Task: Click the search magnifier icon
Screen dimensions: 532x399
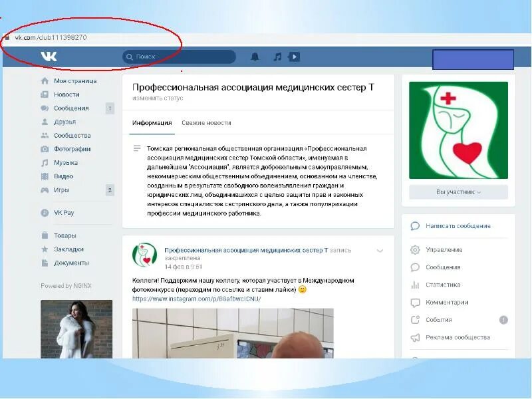Action: click(129, 57)
